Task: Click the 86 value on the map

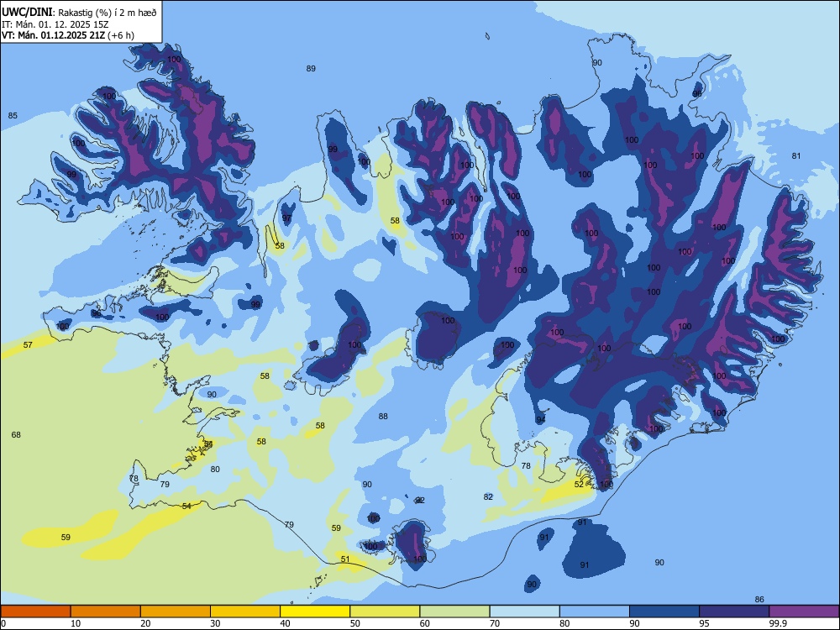Action: click(x=759, y=600)
